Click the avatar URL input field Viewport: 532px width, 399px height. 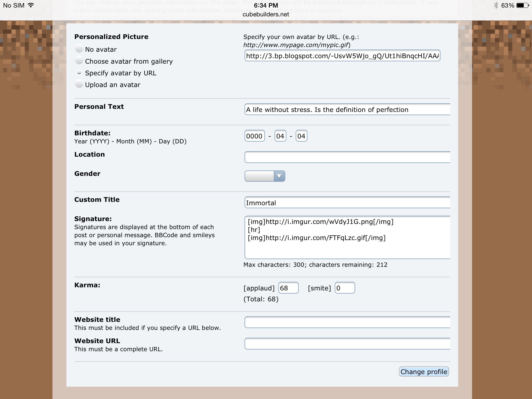pos(342,56)
